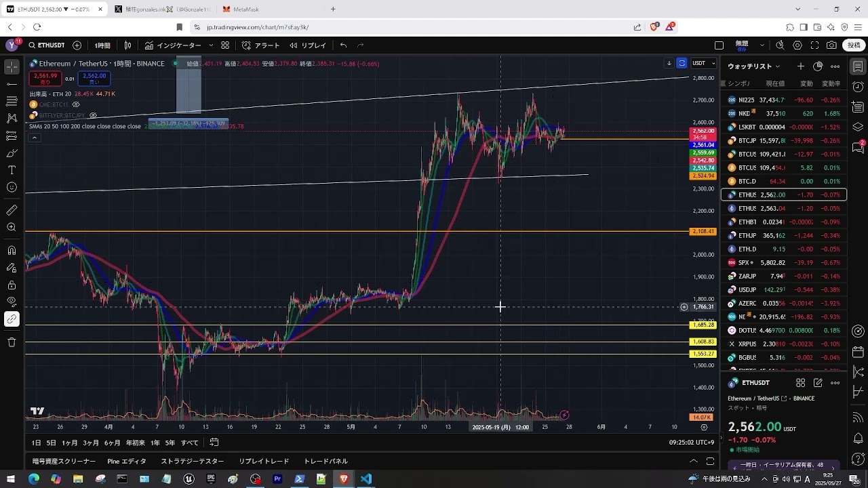The height and width of the screenshot is (488, 868).
Task: Open the ストラテジーテスター tab
Action: pos(193,461)
